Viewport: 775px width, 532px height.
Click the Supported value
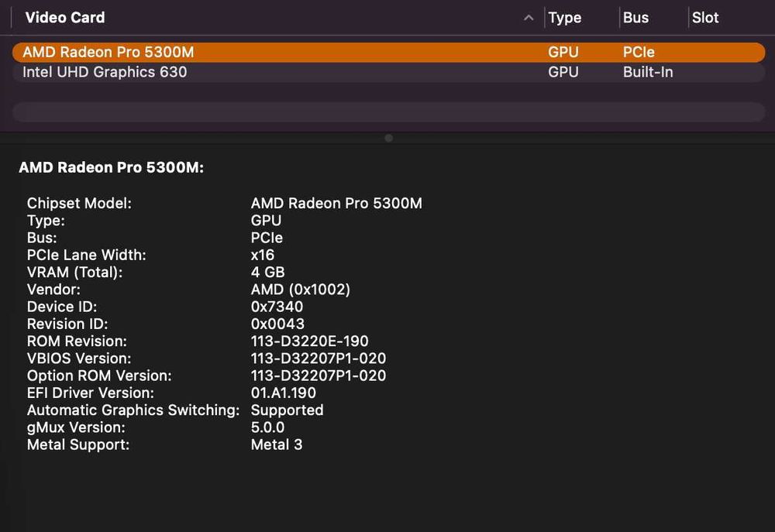point(288,410)
